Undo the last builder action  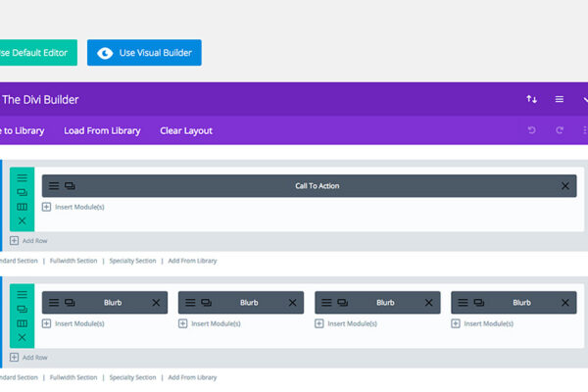pyautogui.click(x=532, y=130)
